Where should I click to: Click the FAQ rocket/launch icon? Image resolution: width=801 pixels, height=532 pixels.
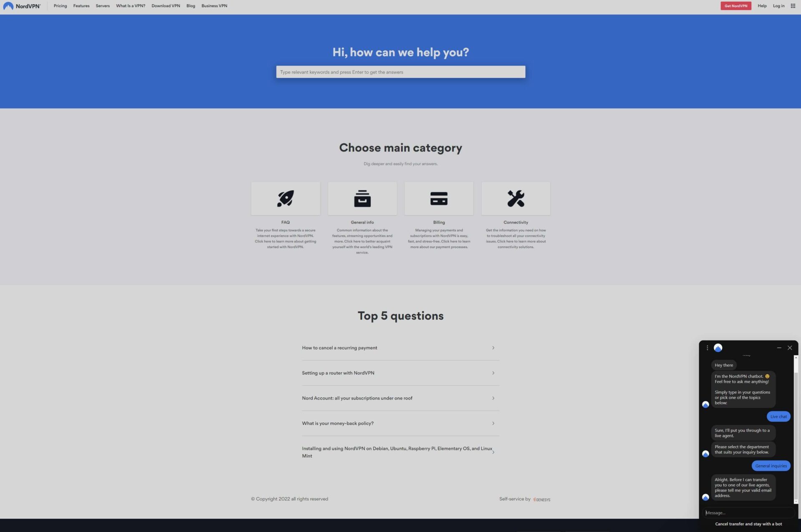point(285,198)
